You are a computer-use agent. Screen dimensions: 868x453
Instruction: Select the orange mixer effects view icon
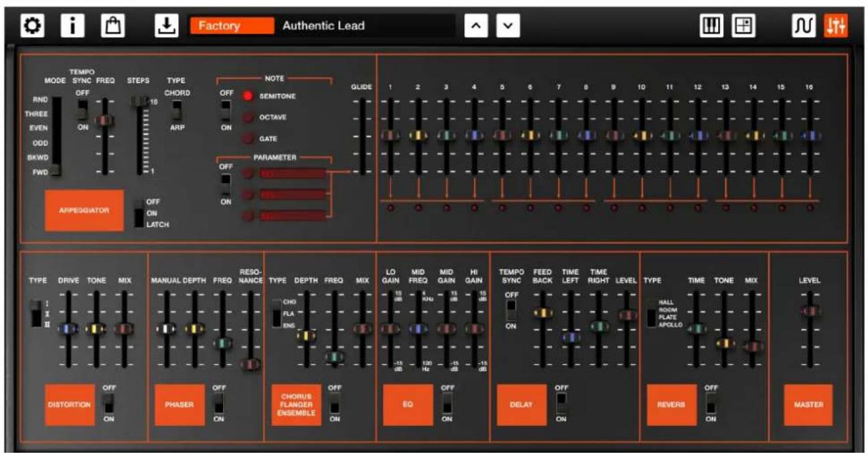[836, 26]
